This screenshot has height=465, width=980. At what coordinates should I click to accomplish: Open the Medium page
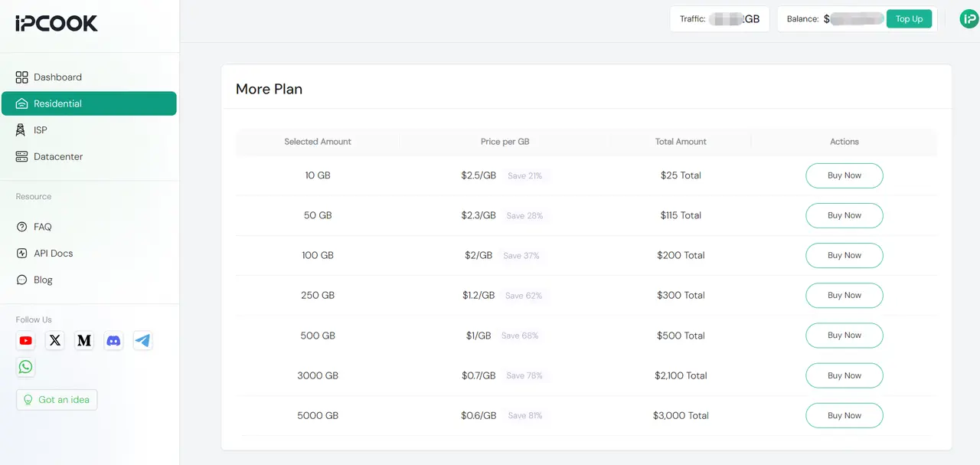pos(84,340)
